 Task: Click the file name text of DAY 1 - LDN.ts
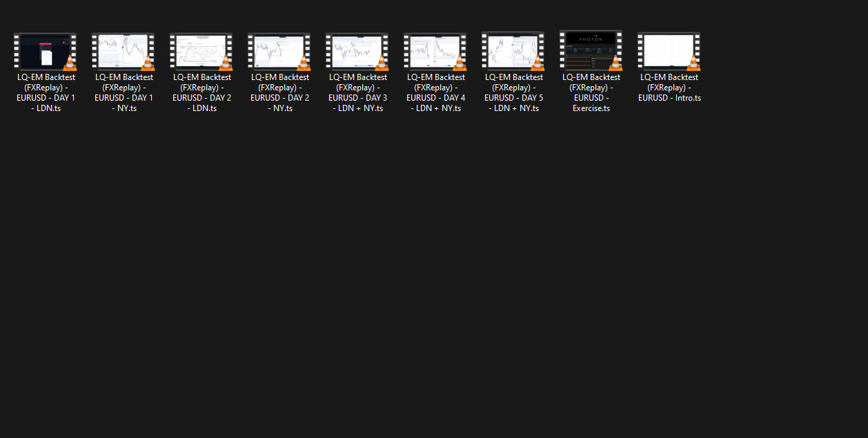click(46, 93)
